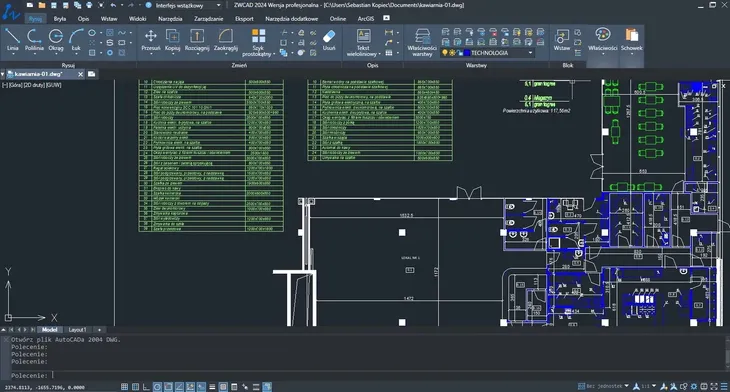Click the open folder icon in quick toolbar
This screenshot has width=730, height=392.
pos(41,5)
